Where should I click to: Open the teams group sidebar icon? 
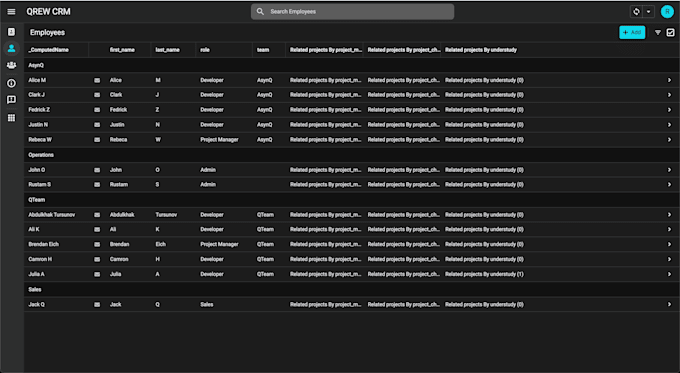click(11, 65)
